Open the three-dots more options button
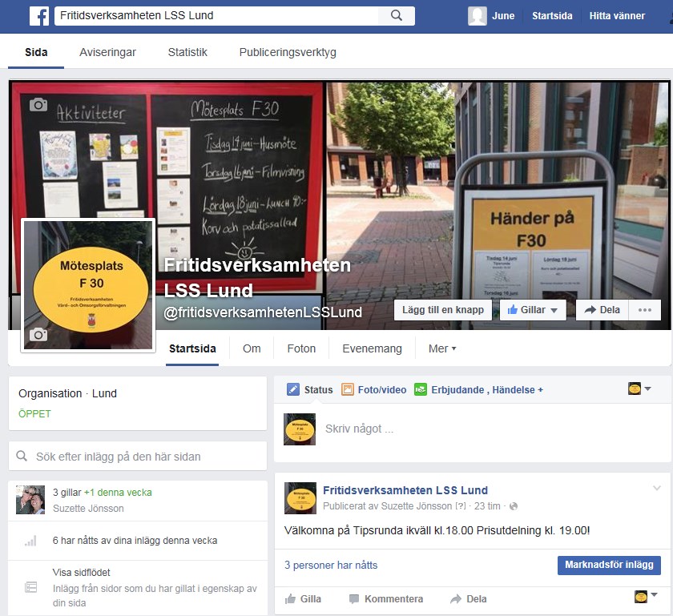 645,310
